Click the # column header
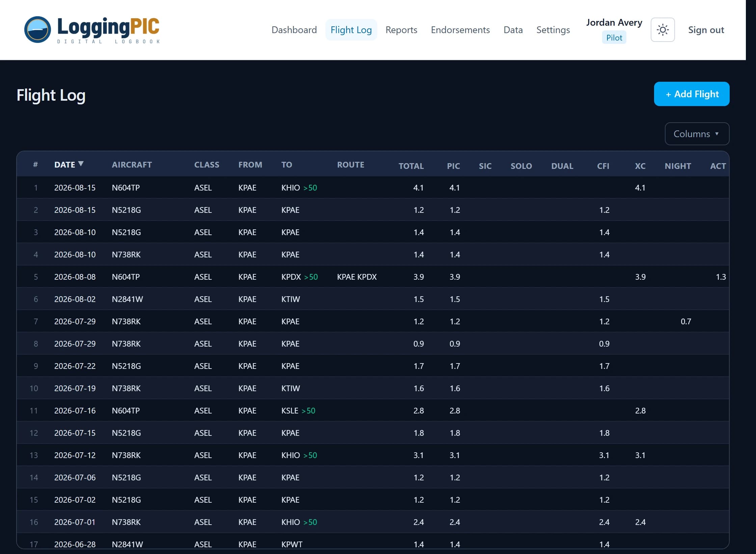 pyautogui.click(x=35, y=165)
